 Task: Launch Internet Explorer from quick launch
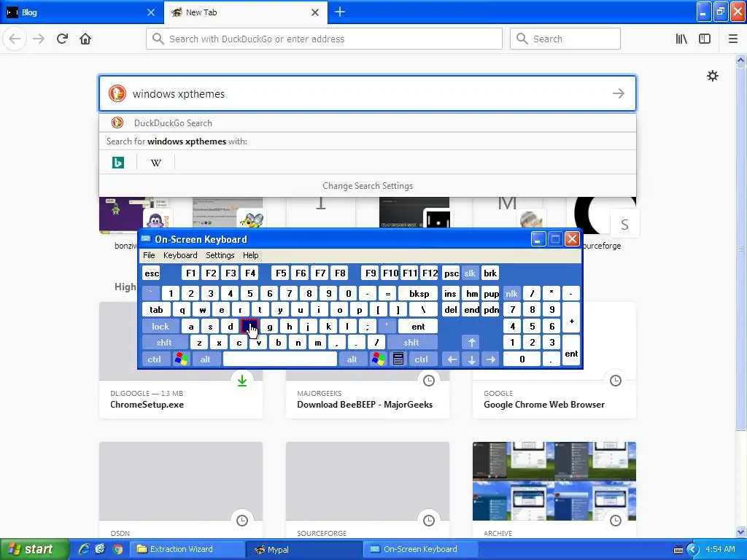pyautogui.click(x=84, y=549)
